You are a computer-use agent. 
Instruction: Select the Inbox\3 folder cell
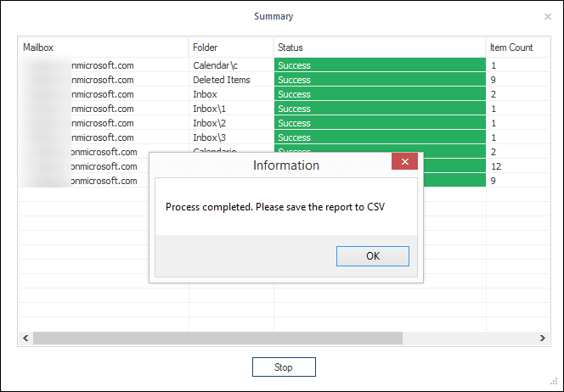point(231,137)
